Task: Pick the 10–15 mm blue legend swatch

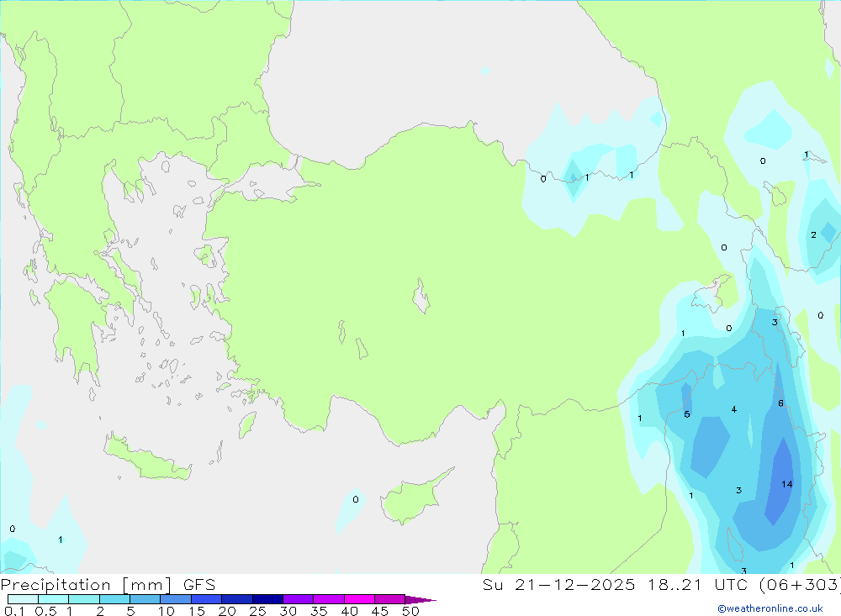Action: 176,599
